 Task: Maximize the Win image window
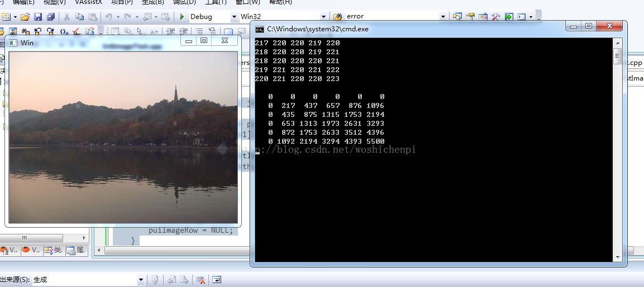pos(204,40)
